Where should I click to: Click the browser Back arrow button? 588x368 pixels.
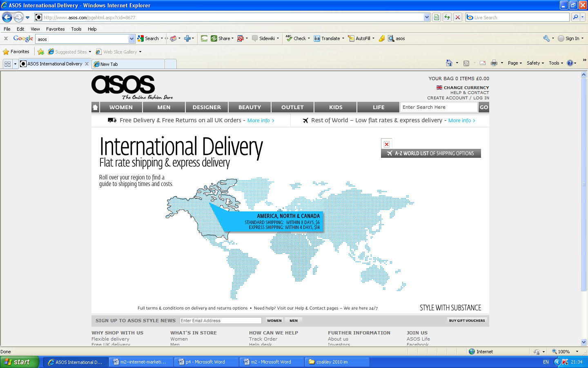(x=7, y=17)
